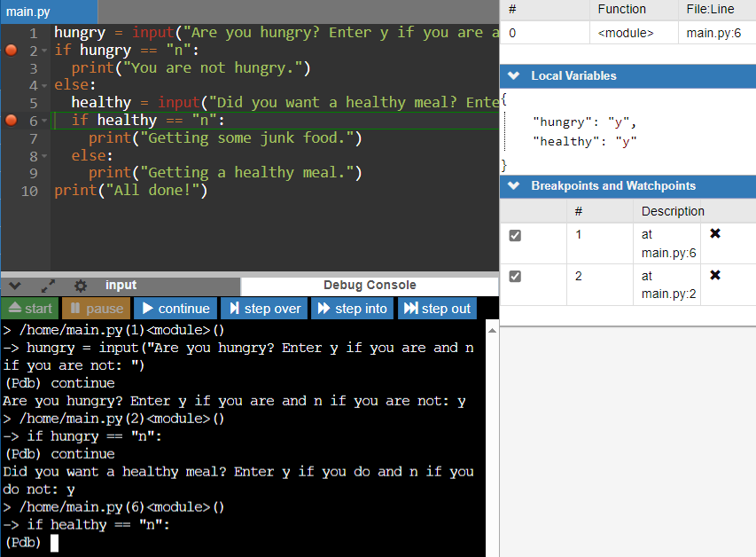
Task: Fold the else block at line 4
Action: pyautogui.click(x=44, y=86)
